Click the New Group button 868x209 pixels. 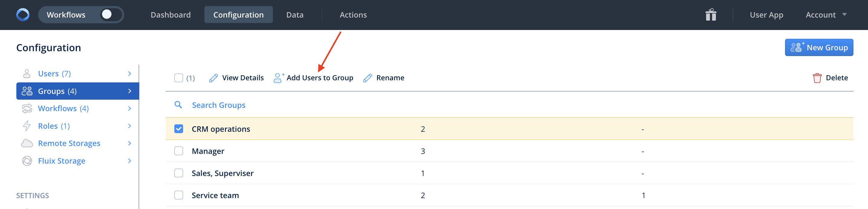point(819,48)
